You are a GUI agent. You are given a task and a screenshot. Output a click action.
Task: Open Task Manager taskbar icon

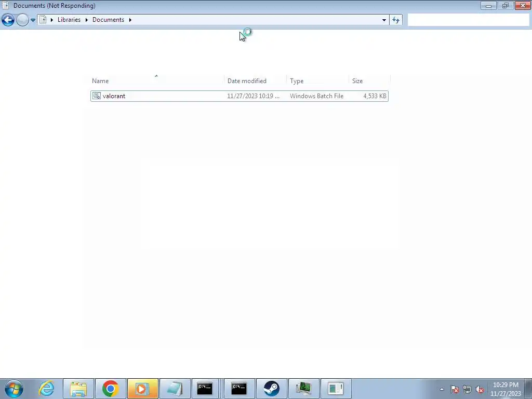click(303, 389)
